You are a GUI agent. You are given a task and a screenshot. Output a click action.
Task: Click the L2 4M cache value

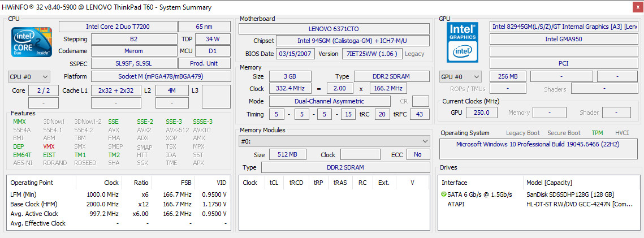tap(172, 90)
